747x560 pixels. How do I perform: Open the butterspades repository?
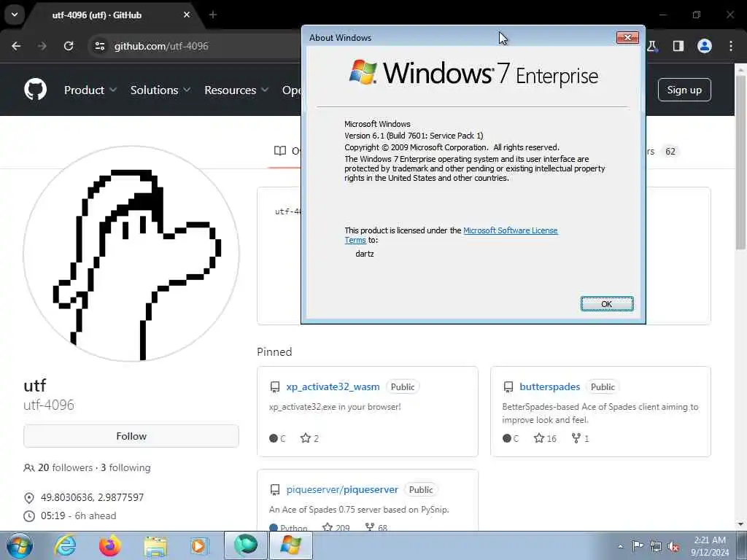[549, 386]
